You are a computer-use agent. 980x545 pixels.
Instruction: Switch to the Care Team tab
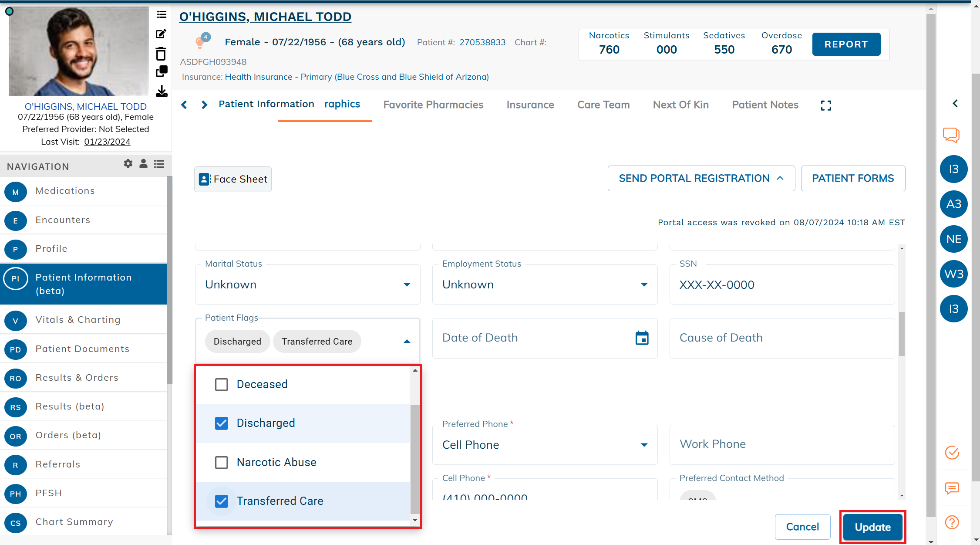coord(603,105)
